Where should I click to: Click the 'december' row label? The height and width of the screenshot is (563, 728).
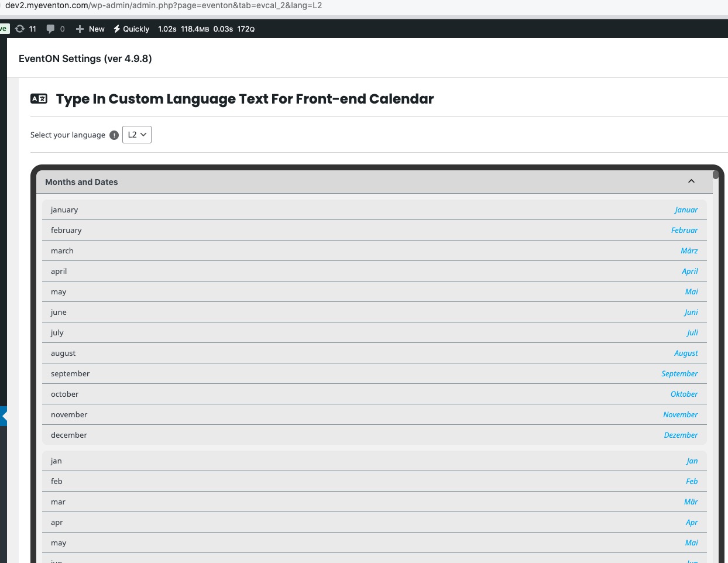(69, 435)
